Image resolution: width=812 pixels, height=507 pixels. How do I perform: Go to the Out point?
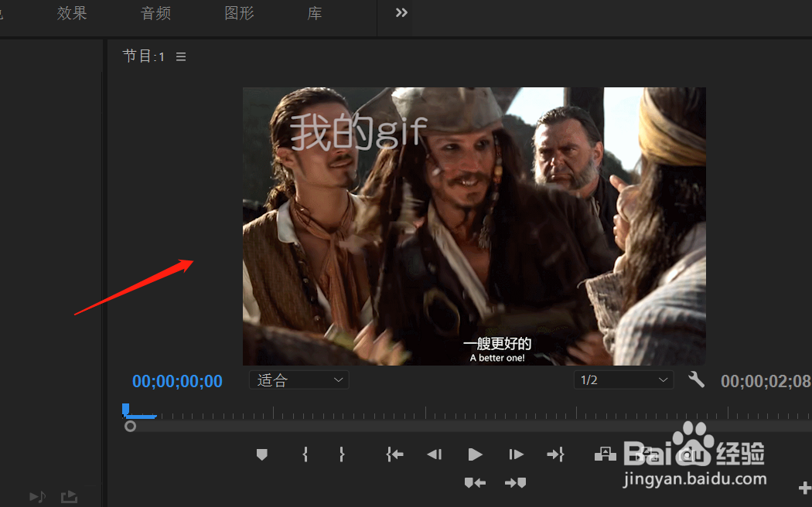(x=556, y=454)
